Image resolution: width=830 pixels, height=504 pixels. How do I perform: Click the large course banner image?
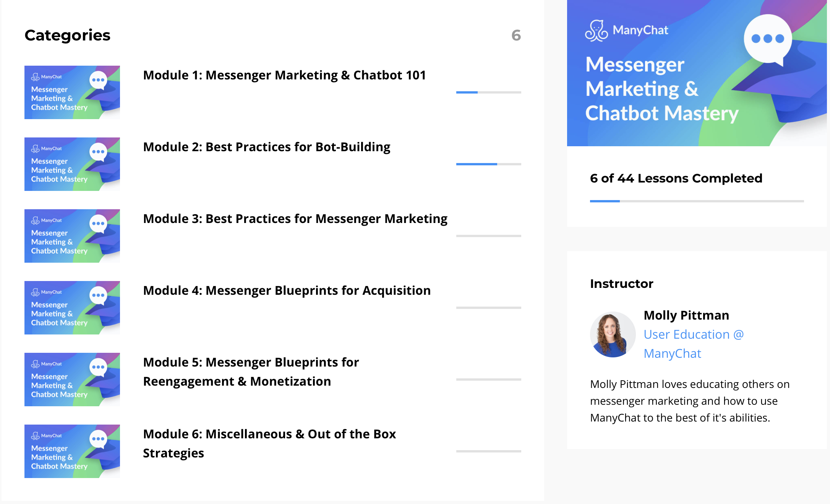(697, 73)
